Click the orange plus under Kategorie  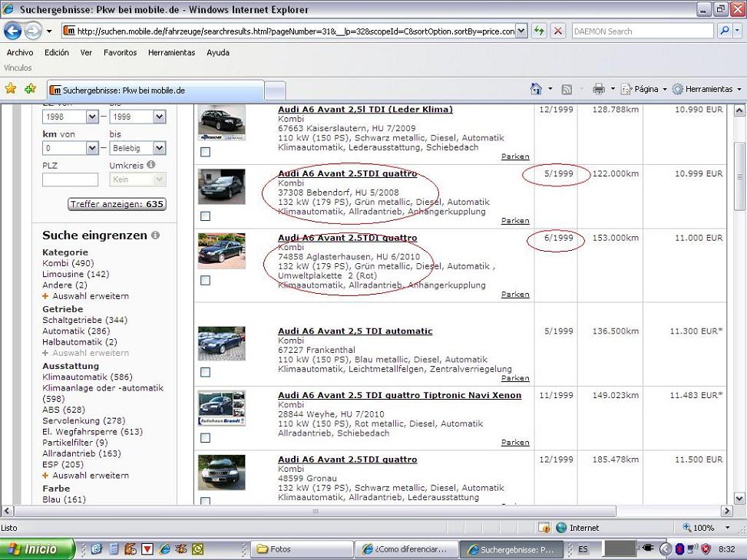click(45, 295)
